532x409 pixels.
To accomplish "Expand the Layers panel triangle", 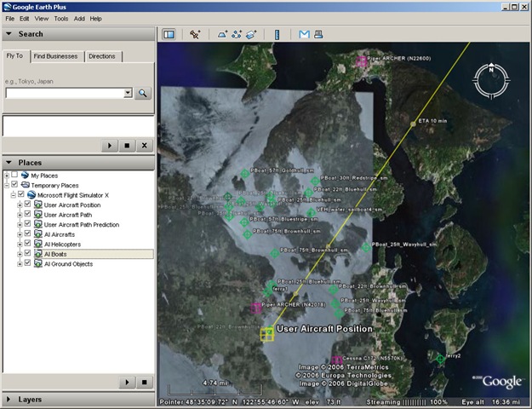I will 9,399.
